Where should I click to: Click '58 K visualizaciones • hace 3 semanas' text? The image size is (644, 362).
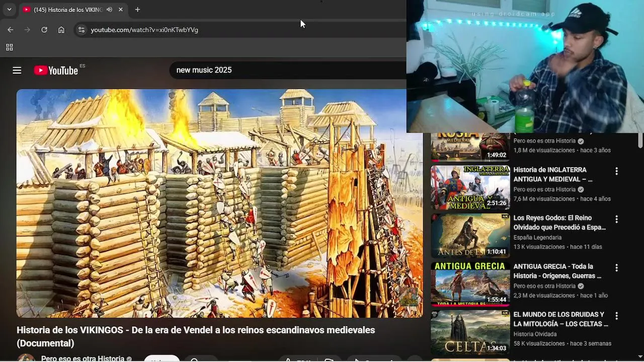562,343
